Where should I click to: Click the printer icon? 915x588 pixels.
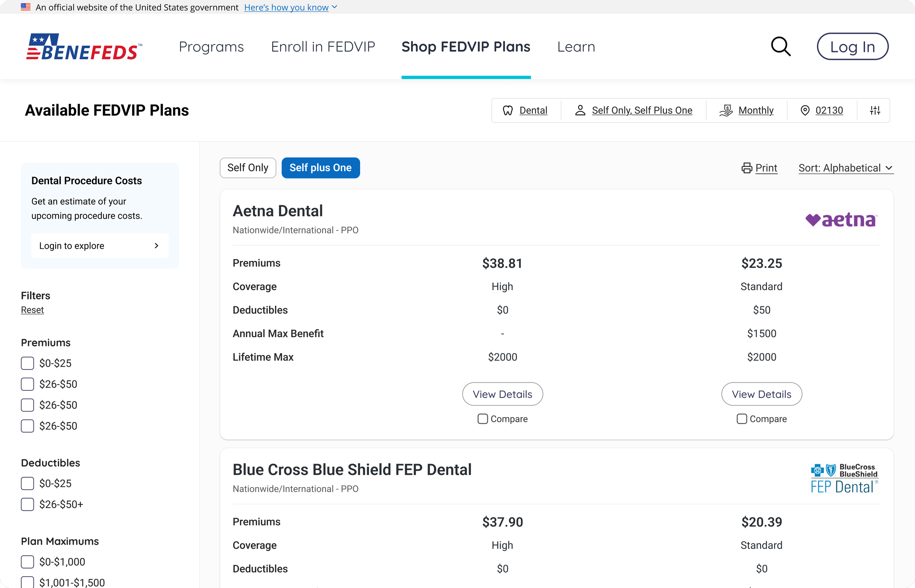(747, 168)
